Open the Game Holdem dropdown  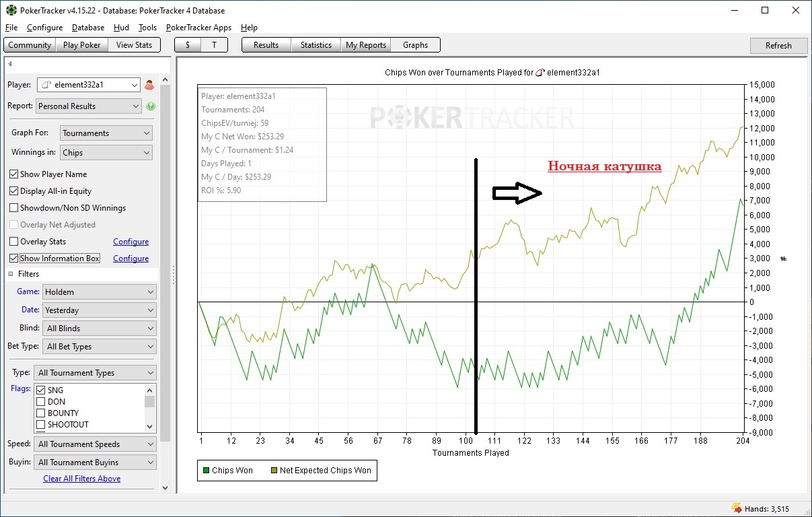tap(100, 292)
